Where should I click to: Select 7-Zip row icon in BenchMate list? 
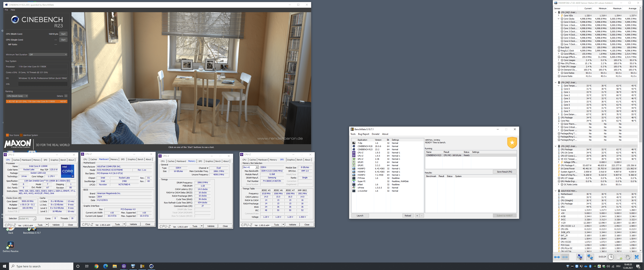click(354, 143)
